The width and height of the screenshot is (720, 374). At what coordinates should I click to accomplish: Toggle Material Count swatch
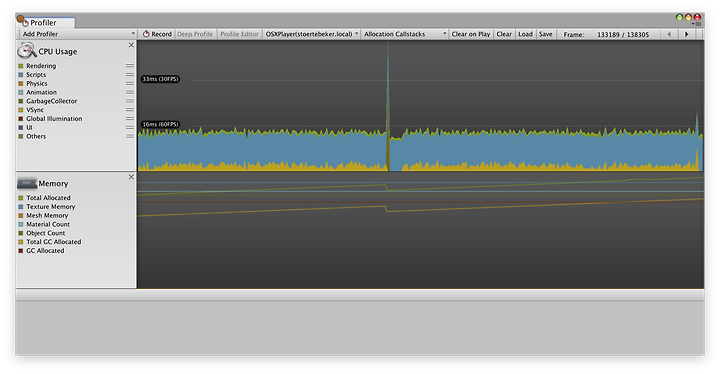pos(21,224)
